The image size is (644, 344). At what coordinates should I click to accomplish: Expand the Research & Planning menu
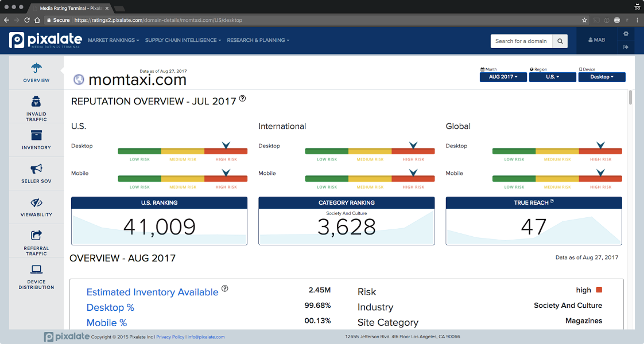tap(258, 40)
